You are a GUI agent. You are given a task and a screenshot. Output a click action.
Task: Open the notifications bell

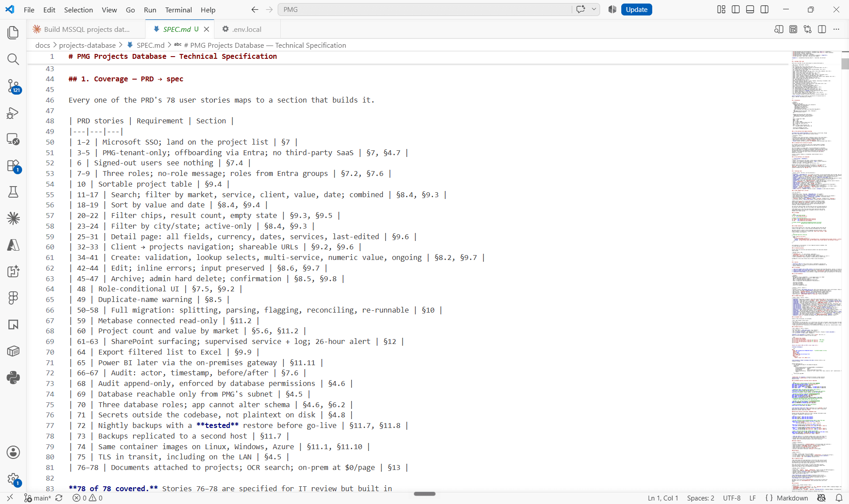click(839, 498)
